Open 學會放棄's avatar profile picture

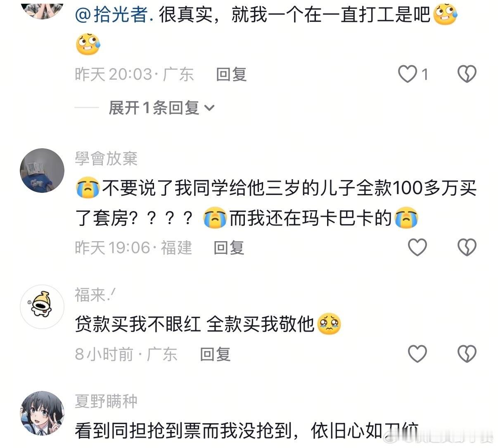point(42,171)
